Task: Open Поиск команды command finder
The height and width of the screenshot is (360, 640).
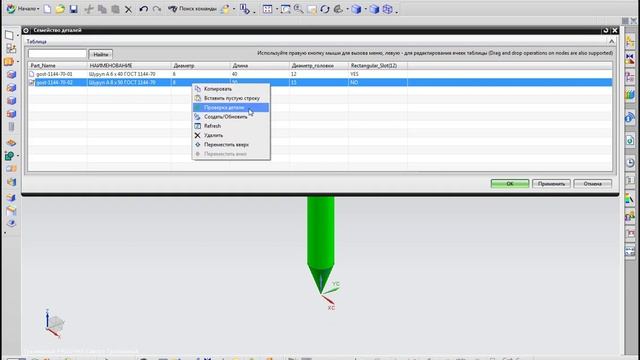Action: tap(192, 9)
